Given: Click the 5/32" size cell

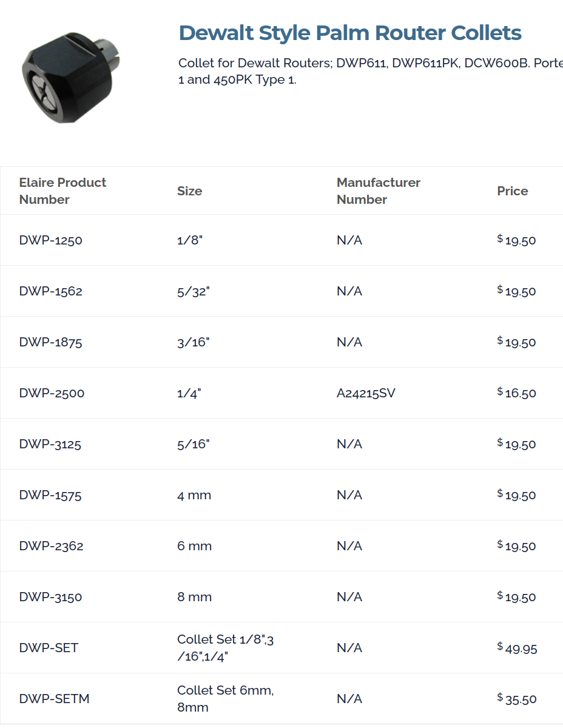Looking at the screenshot, I should pyautogui.click(x=193, y=291).
